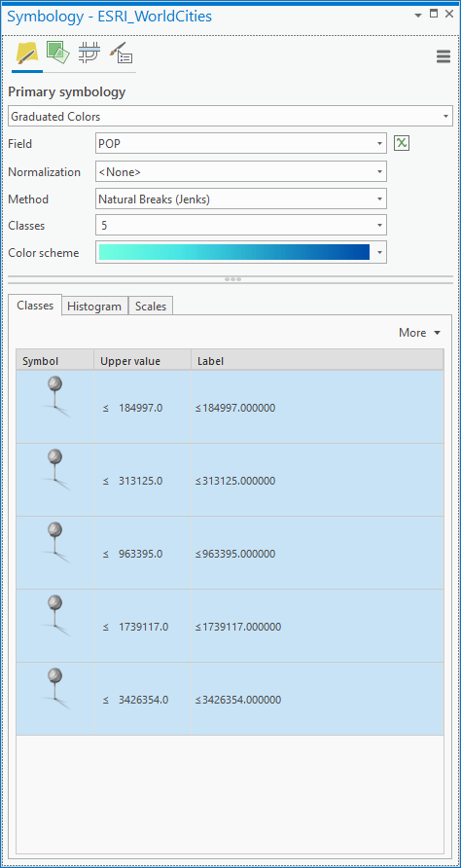This screenshot has height=868, width=461.
Task: Open the Symbology pane hamburger menu
Action: tap(443, 56)
